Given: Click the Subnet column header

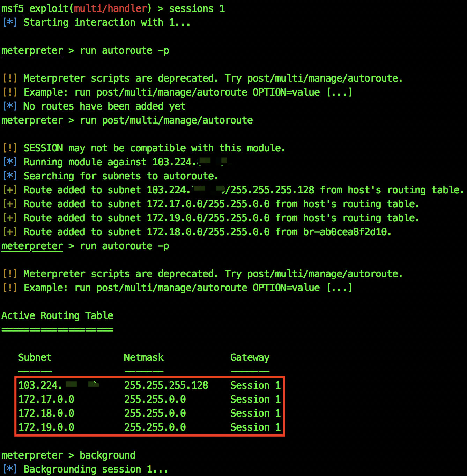Looking at the screenshot, I should click(x=35, y=357).
